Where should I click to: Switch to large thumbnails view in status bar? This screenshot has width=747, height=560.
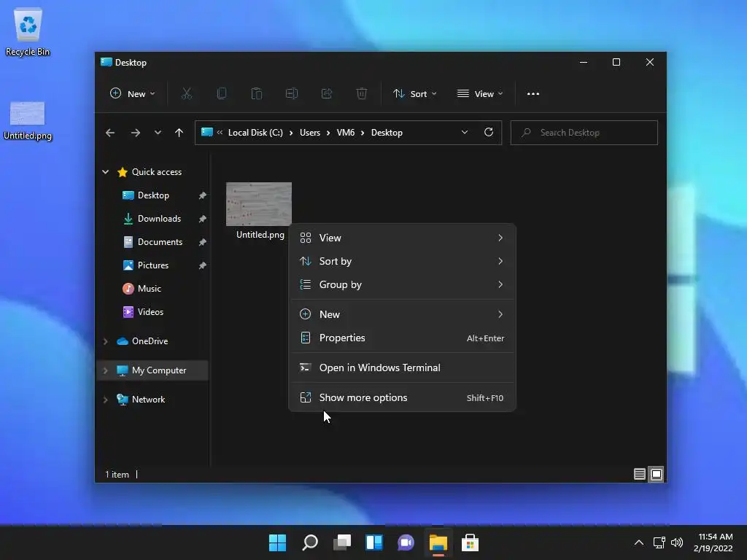pyautogui.click(x=657, y=474)
